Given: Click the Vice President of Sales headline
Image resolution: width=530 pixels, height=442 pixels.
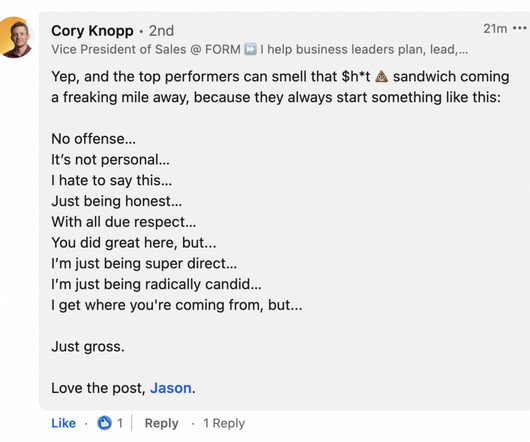Looking at the screenshot, I should [259, 49].
